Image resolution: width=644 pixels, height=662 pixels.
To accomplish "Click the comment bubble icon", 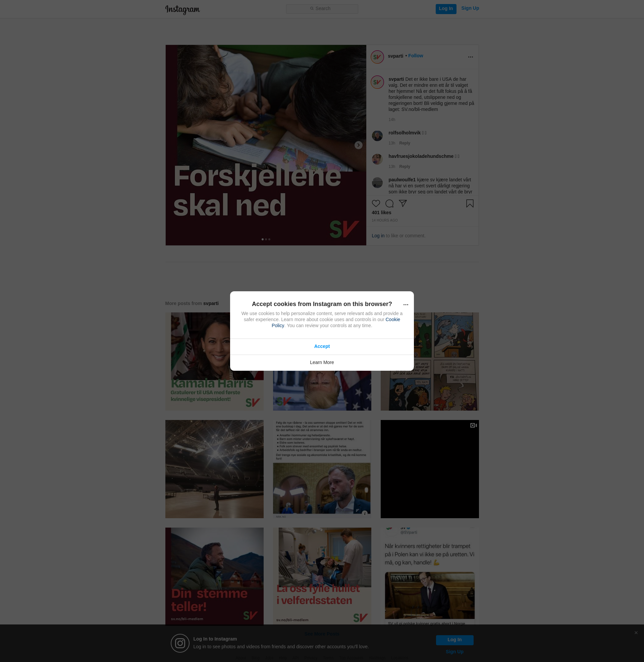I will tap(389, 203).
